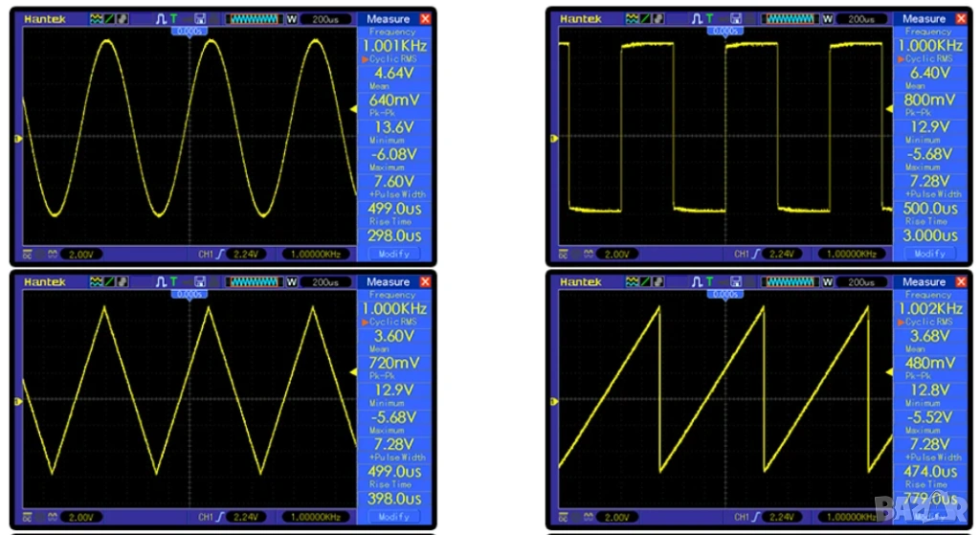Click W window icon in square wave panel

pyautogui.click(x=828, y=19)
